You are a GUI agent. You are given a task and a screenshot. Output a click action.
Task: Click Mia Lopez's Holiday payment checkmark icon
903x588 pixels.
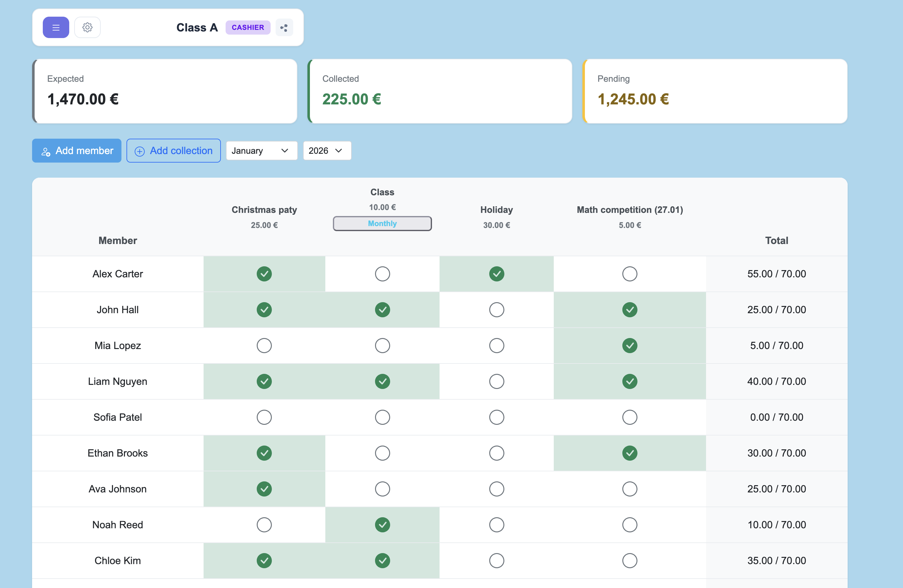point(496,345)
